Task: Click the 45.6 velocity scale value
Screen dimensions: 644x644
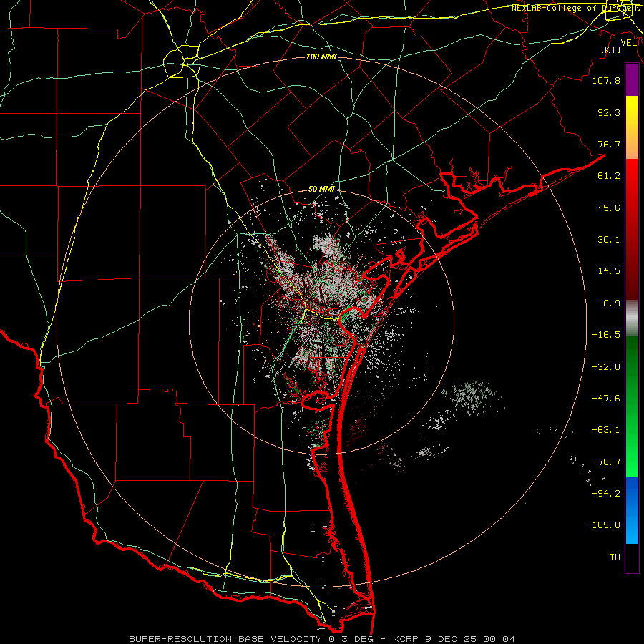Action: tap(609, 208)
